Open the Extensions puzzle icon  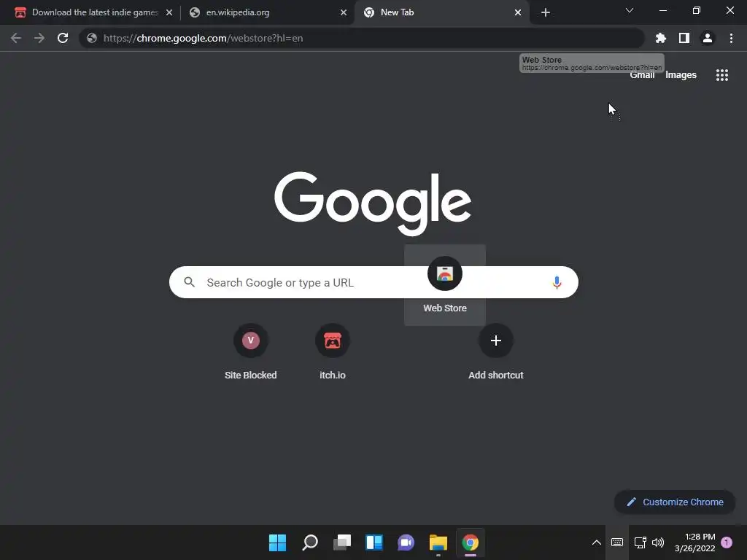(661, 38)
